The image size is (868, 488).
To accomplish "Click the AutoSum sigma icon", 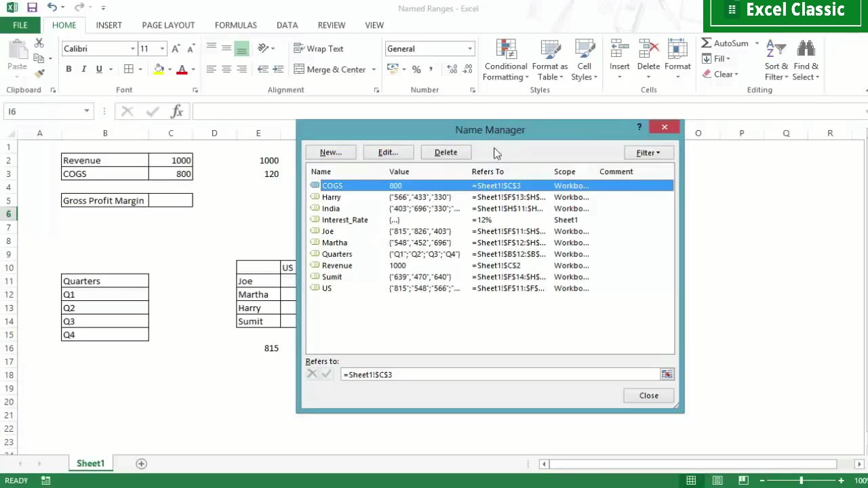I will pyautogui.click(x=707, y=43).
